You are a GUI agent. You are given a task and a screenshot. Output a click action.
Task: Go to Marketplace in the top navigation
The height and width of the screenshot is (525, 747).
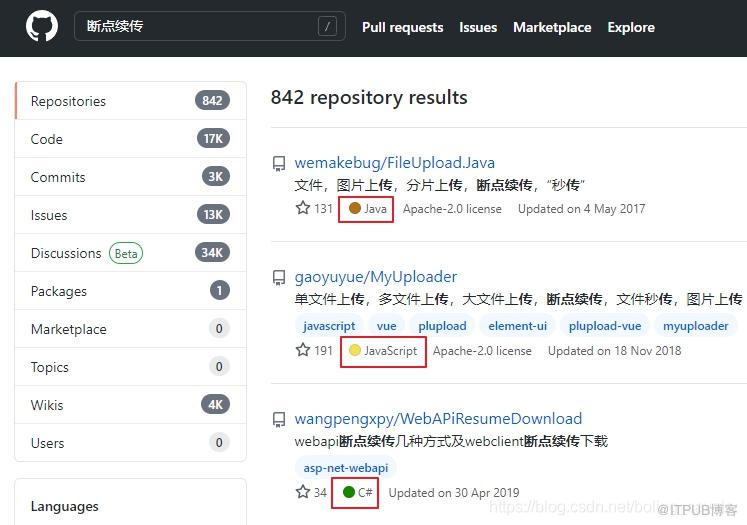click(552, 27)
